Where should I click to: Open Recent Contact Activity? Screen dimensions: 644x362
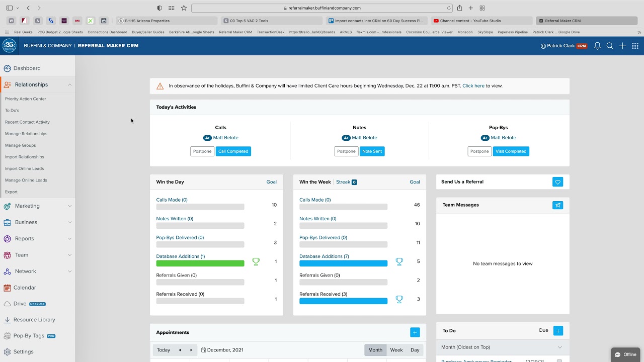point(27,122)
